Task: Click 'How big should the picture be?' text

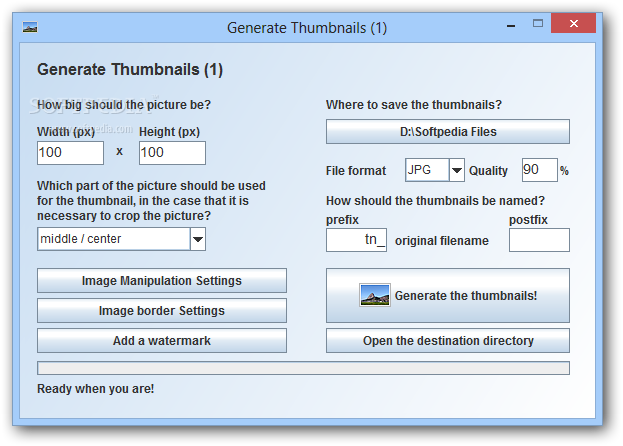Action: pyautogui.click(x=124, y=105)
